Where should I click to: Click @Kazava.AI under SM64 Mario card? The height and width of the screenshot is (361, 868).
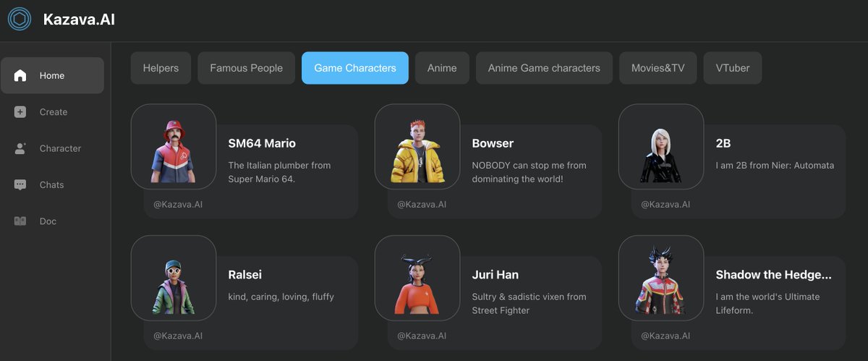click(x=178, y=205)
